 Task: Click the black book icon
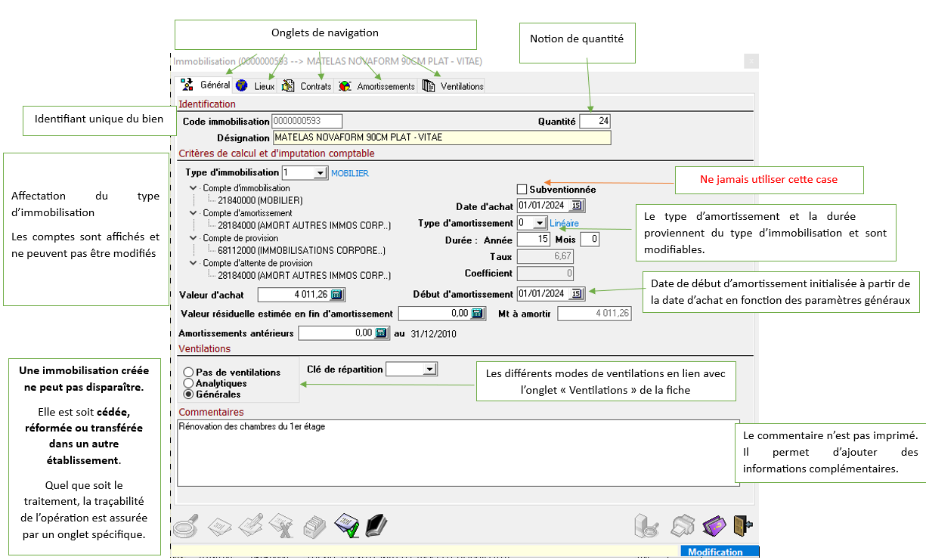click(x=376, y=524)
